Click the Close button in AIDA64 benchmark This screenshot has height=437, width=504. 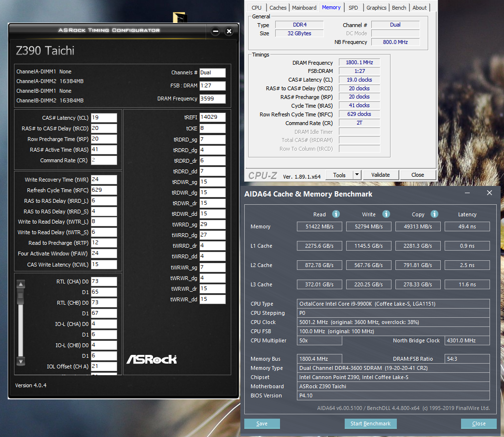click(478, 423)
